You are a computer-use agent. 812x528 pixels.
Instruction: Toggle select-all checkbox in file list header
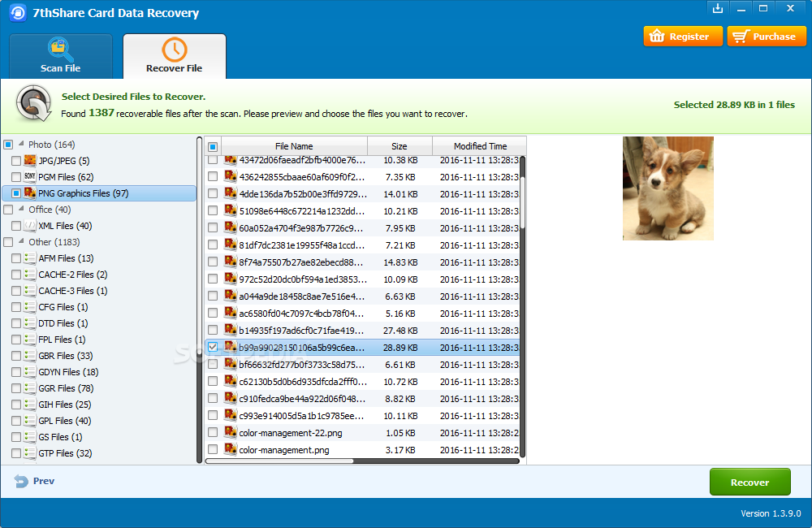[213, 147]
